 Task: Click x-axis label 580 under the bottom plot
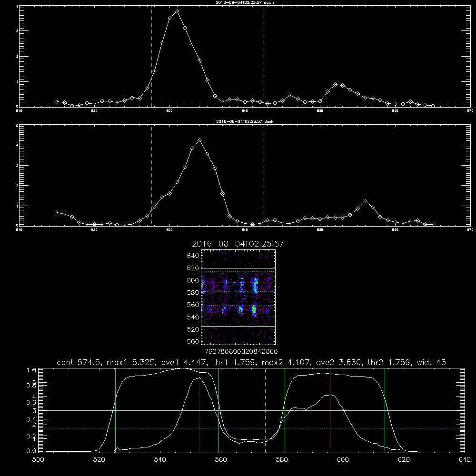[282, 460]
